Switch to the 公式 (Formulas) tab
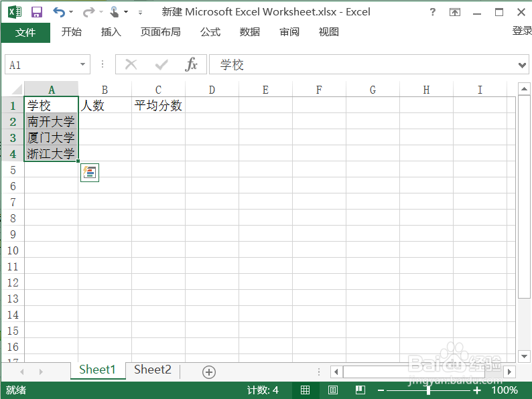The image size is (532, 399). click(x=210, y=32)
